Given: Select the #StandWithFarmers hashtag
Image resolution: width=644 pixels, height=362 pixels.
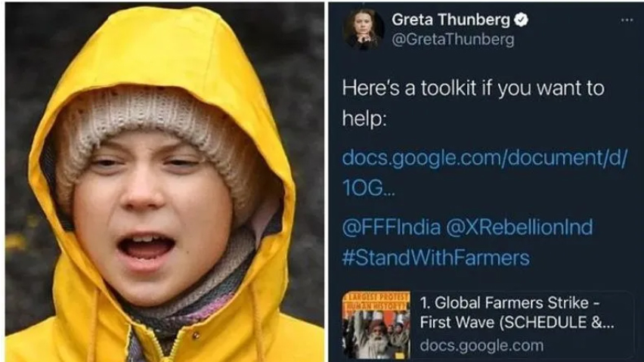Looking at the screenshot, I should coord(436,258).
